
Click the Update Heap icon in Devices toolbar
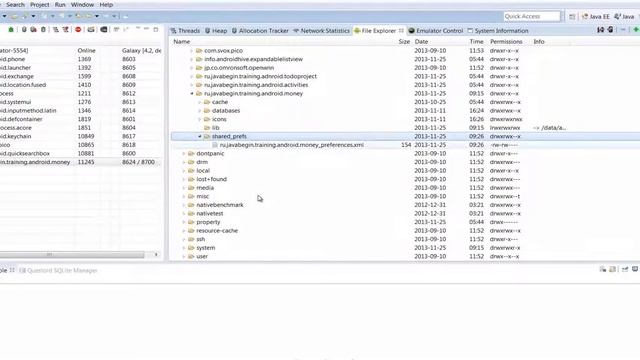pyautogui.click(x=24, y=30)
